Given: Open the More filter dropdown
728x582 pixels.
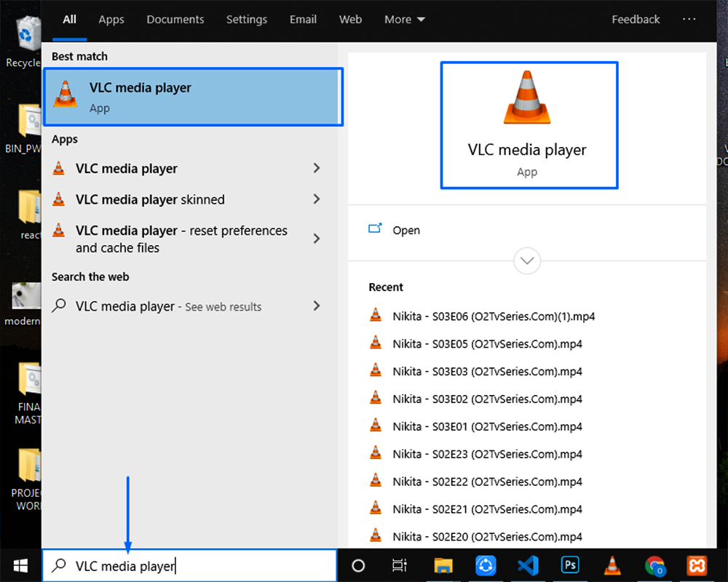Looking at the screenshot, I should pos(405,20).
